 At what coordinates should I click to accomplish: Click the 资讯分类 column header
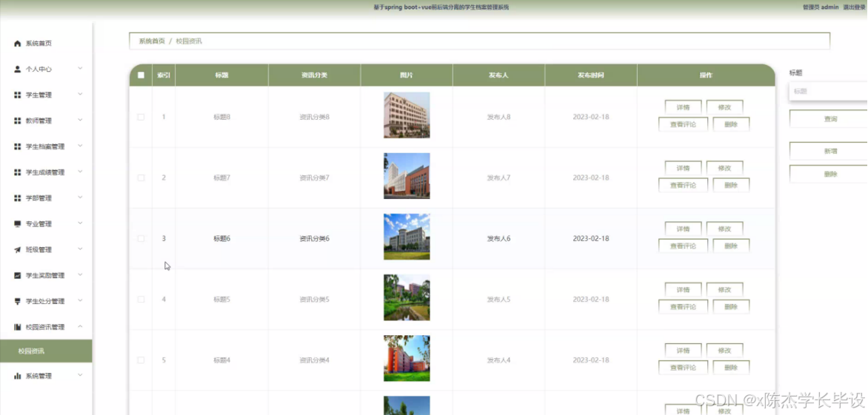pos(314,75)
